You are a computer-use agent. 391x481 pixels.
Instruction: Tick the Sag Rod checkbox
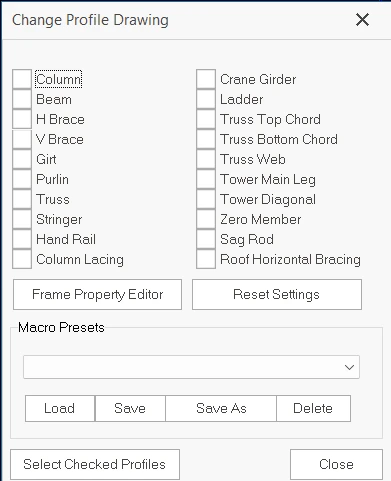coord(206,239)
